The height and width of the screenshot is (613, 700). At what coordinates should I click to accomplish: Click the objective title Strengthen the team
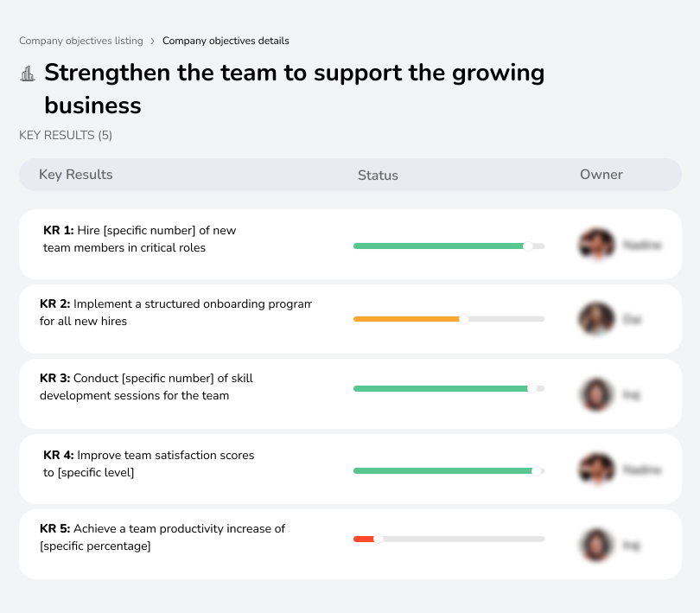(x=294, y=91)
